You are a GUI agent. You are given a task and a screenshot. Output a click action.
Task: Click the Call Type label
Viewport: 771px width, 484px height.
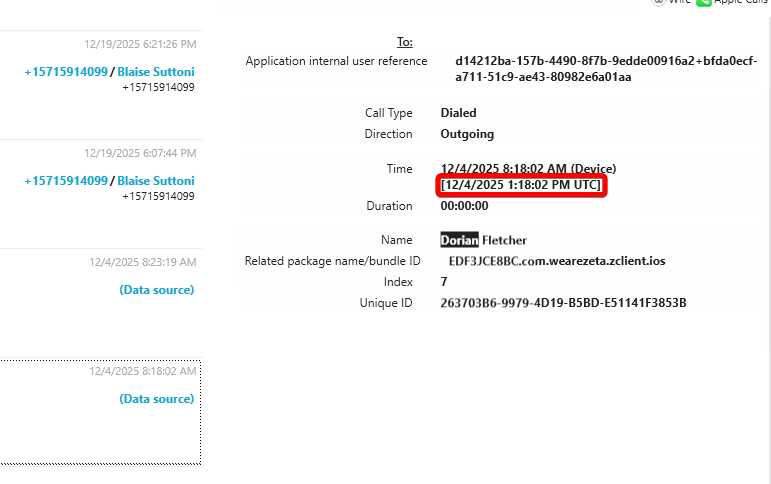point(388,113)
